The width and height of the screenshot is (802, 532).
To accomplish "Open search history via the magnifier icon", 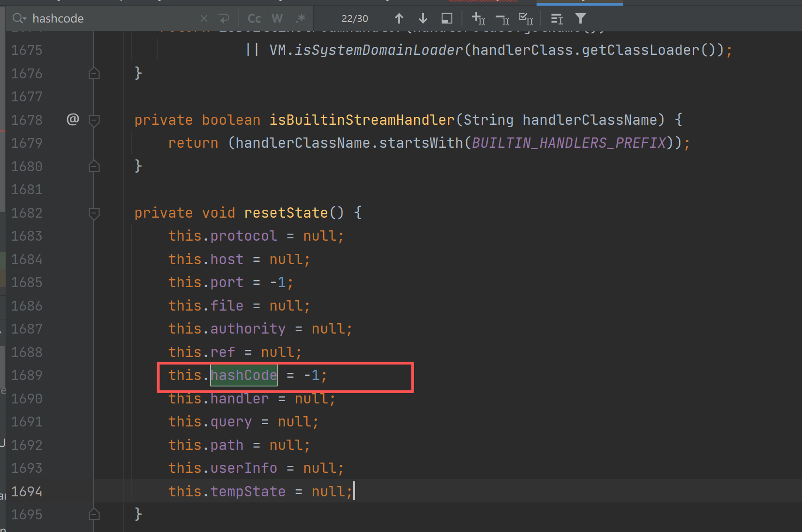I will click(x=19, y=19).
